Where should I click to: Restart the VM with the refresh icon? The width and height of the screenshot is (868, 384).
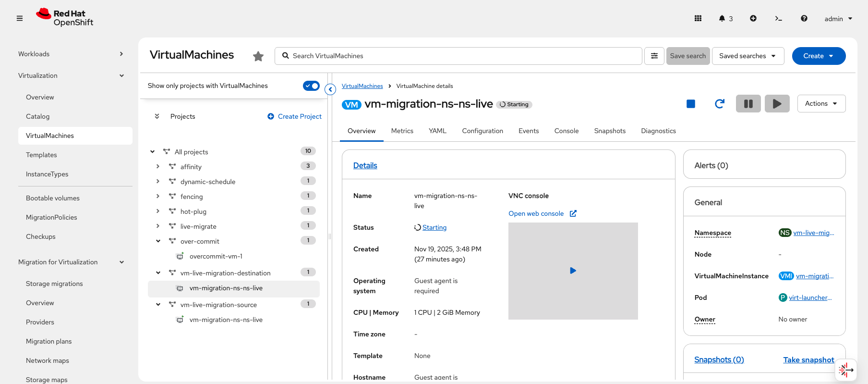click(x=719, y=104)
